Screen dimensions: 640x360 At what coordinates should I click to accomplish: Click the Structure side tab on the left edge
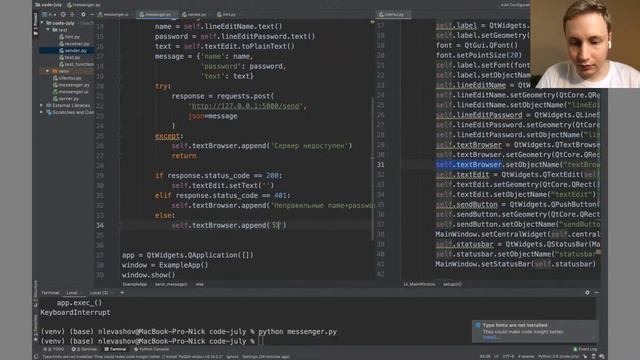36,292
